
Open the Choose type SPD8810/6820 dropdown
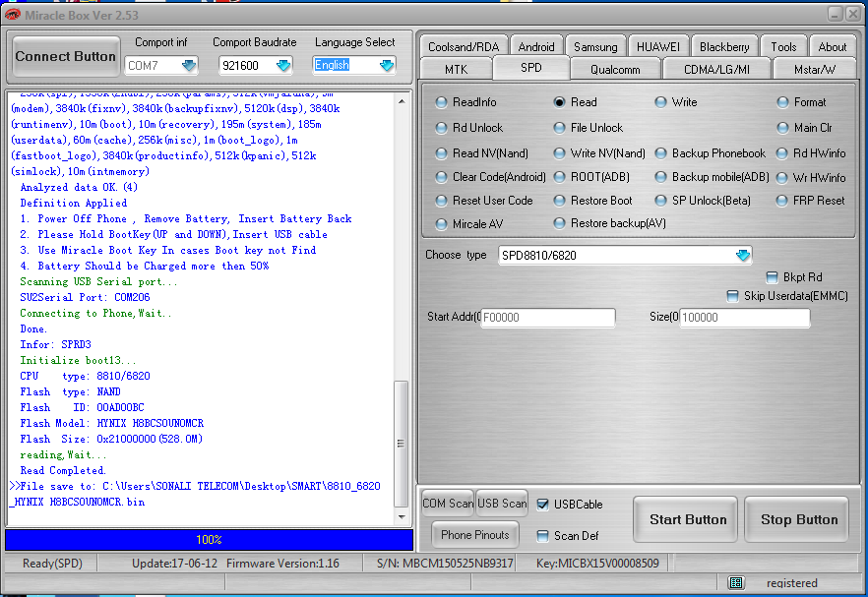point(743,255)
